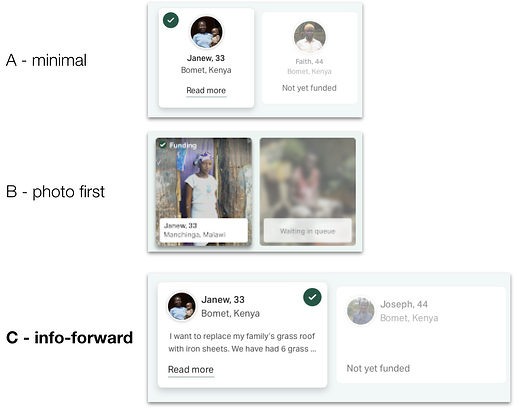The height and width of the screenshot is (412, 519).
Task: Open Janew's large photo in photo-first card
Action: pyautogui.click(x=204, y=178)
